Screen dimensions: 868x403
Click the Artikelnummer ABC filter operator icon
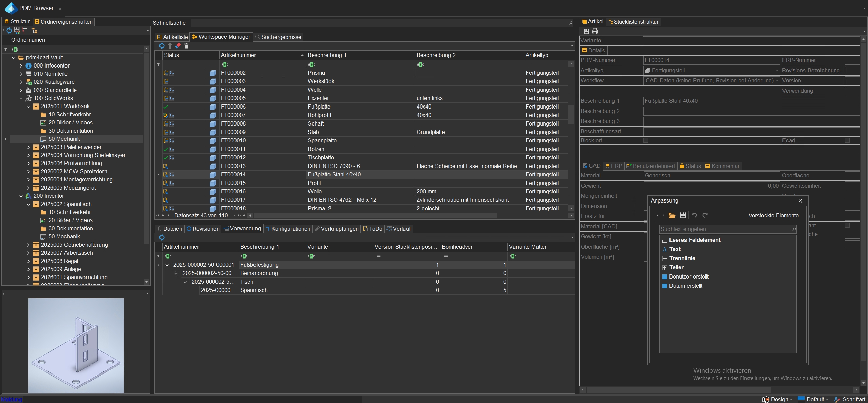[225, 64]
